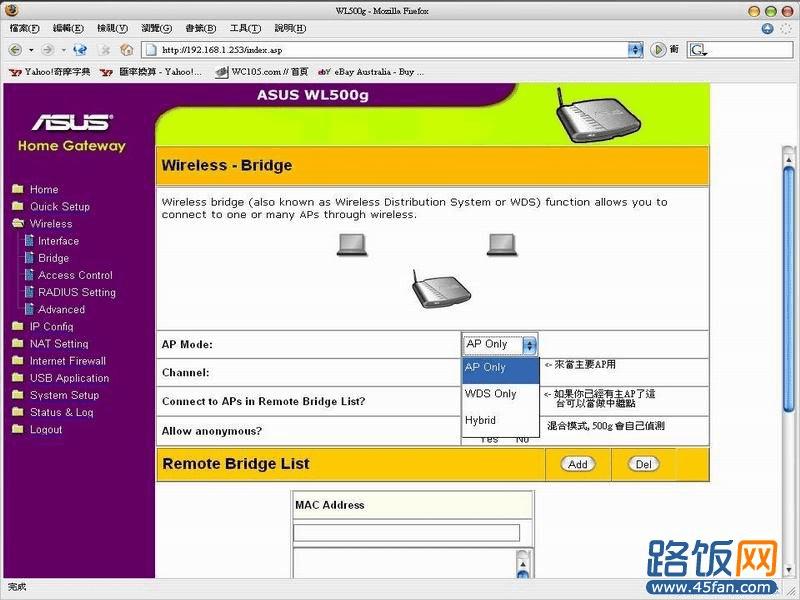This screenshot has width=800, height=600.
Task: Click the Google search engine icon
Action: (x=697, y=50)
